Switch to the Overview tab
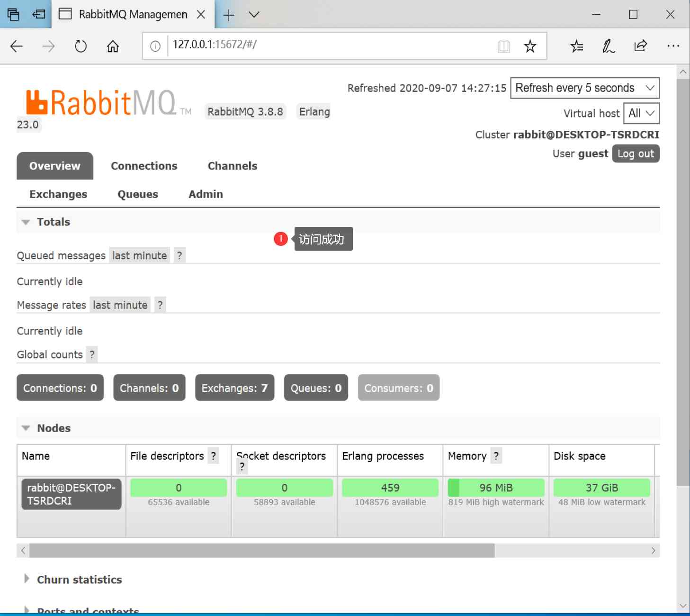The width and height of the screenshot is (690, 616). pos(55,166)
